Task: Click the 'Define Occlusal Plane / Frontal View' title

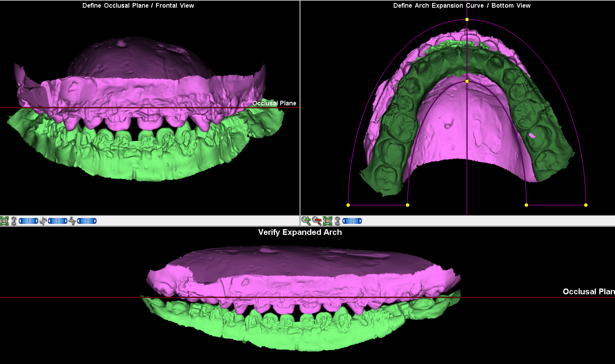Action: [138, 5]
